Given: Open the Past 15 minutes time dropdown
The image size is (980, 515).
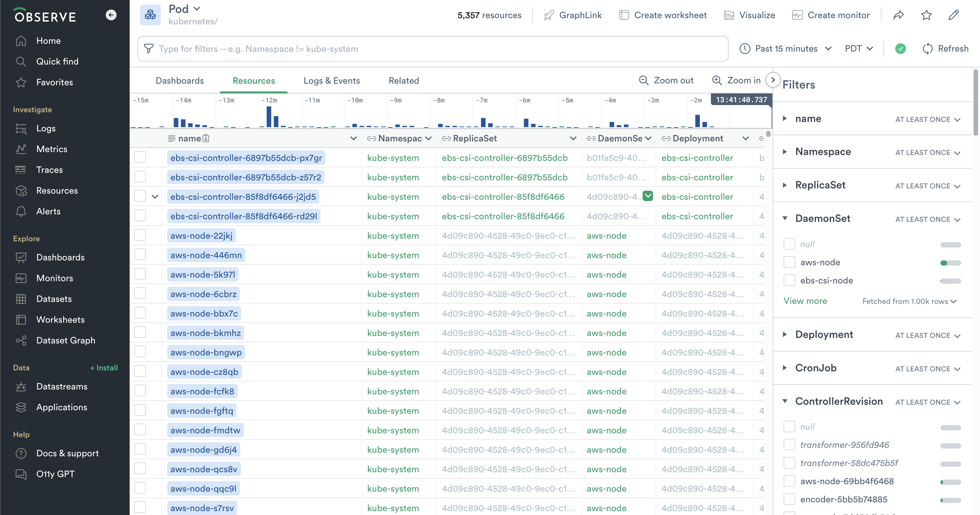Looking at the screenshot, I should (x=786, y=49).
